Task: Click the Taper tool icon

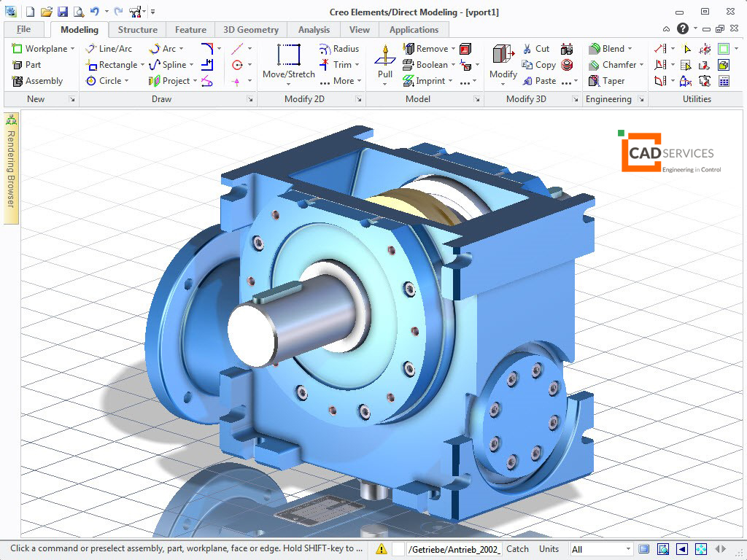Action: [594, 81]
